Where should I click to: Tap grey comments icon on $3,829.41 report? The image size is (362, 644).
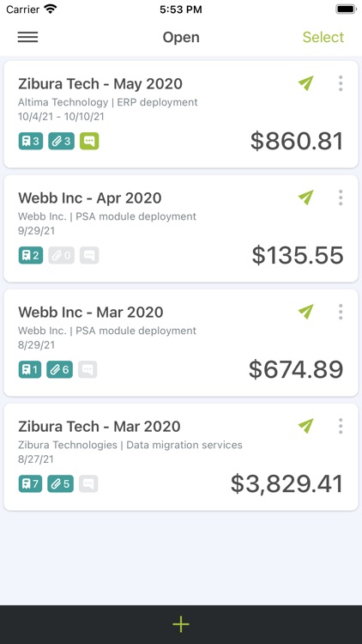coord(88,483)
